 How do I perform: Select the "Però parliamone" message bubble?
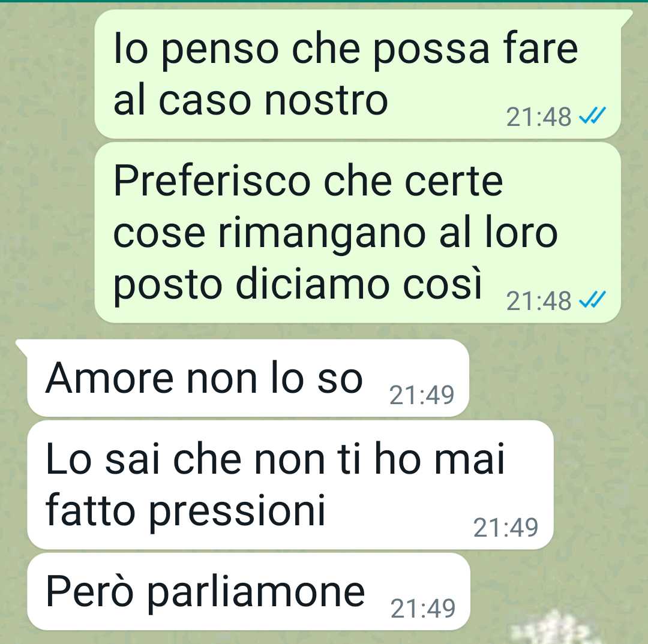[x=249, y=592]
